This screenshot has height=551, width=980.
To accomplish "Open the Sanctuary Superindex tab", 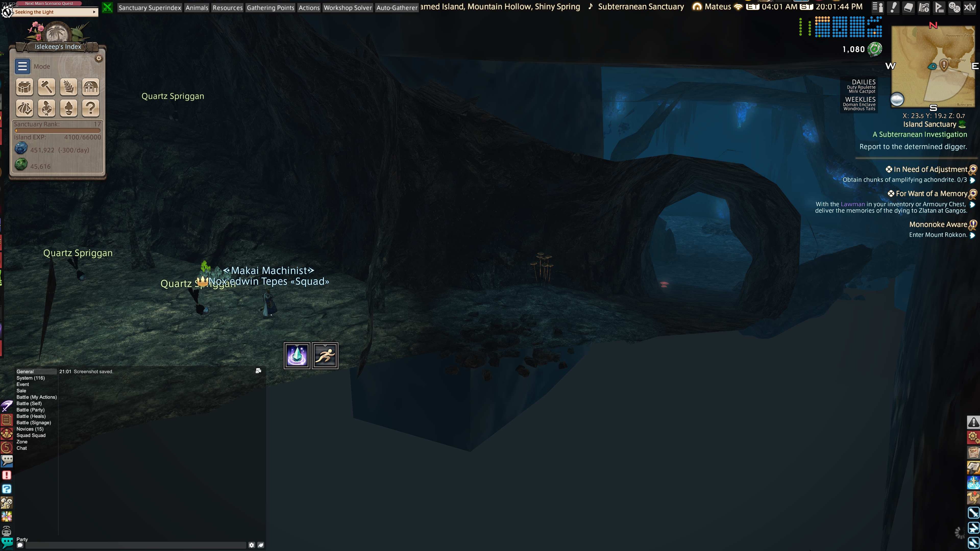I will [150, 8].
